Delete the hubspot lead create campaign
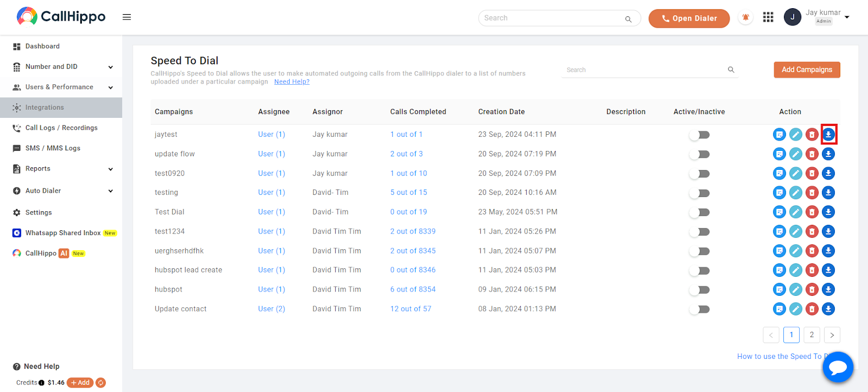Screen dimensions: 868x392 coord(812,270)
